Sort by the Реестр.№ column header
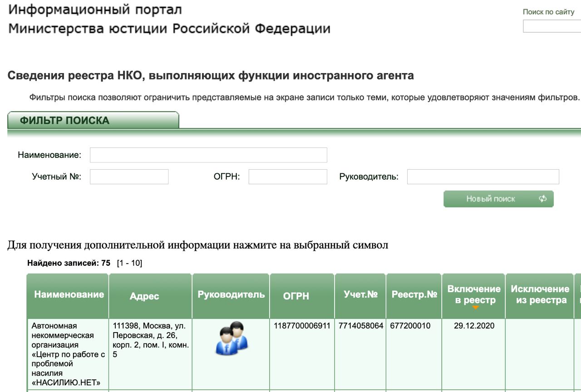The width and height of the screenshot is (581, 392). [x=414, y=295]
